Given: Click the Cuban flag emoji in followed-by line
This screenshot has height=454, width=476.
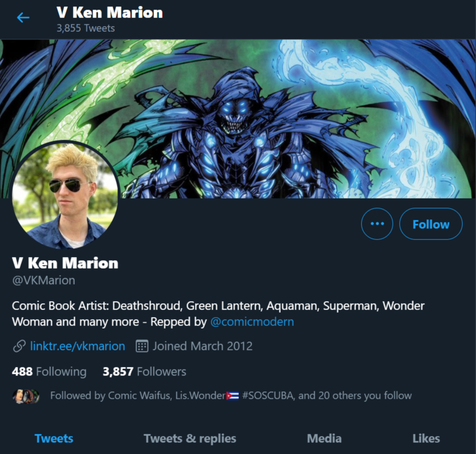Looking at the screenshot, I should (x=232, y=396).
